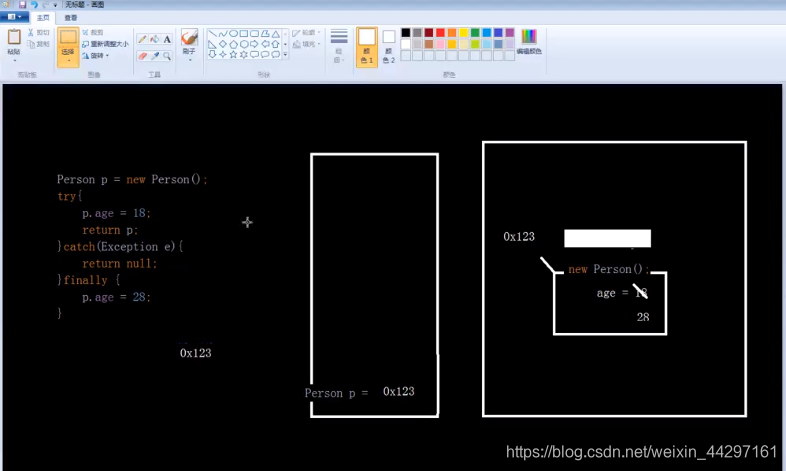
Task: Pick the orange color swatch
Action: coord(452,33)
